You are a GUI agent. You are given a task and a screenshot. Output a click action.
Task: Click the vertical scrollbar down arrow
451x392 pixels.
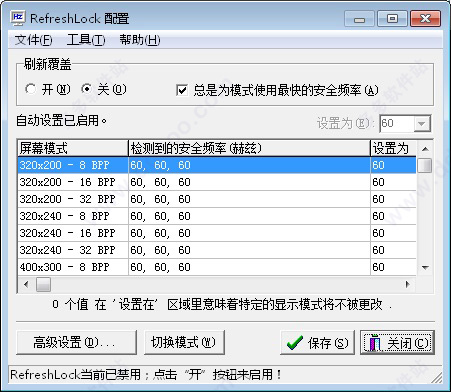425,267
